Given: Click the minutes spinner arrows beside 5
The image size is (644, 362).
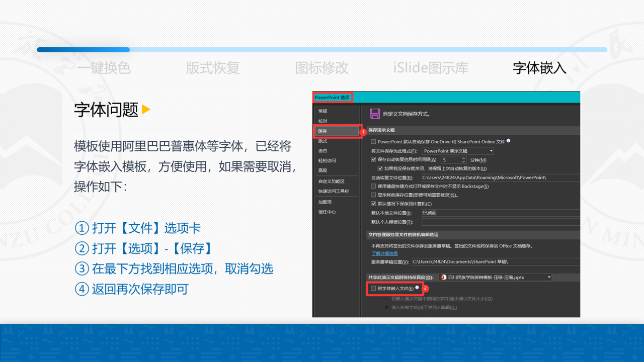Looking at the screenshot, I should pos(464,159).
